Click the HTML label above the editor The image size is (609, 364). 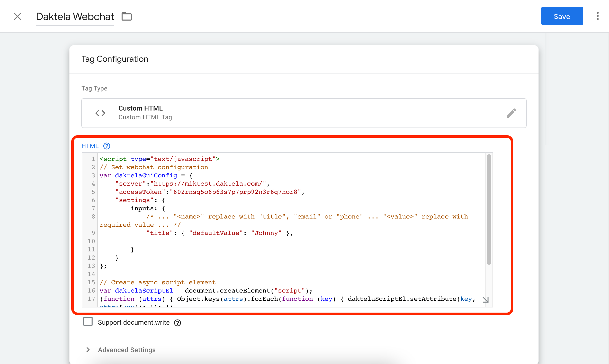pyautogui.click(x=90, y=146)
